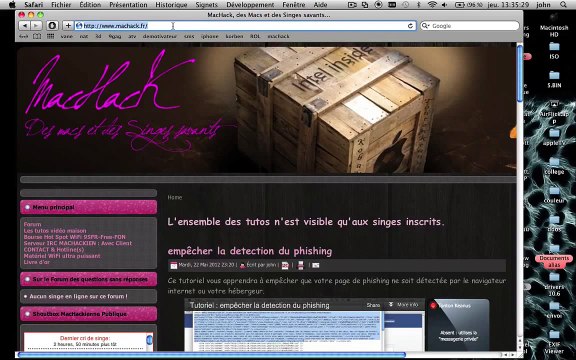The width and height of the screenshot is (576, 360).
Task: Open the Historique menu
Action: coord(171,4)
